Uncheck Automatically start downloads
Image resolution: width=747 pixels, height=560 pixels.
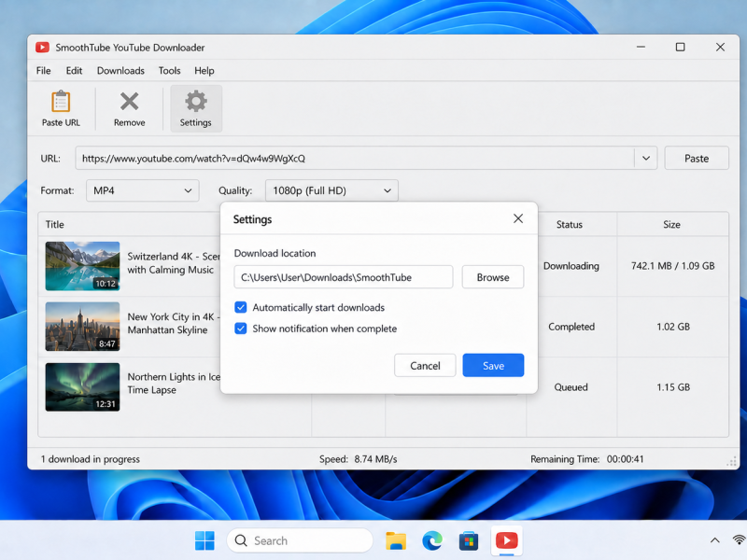click(241, 307)
